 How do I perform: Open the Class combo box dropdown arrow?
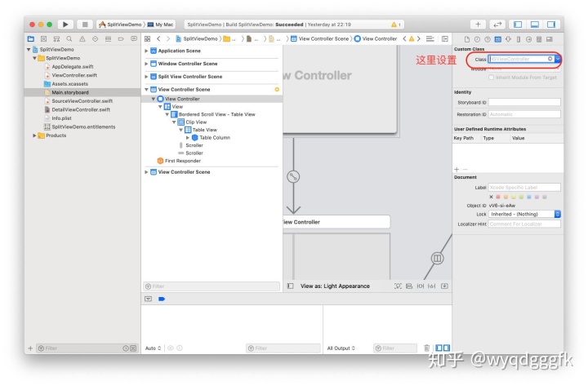pyautogui.click(x=558, y=59)
